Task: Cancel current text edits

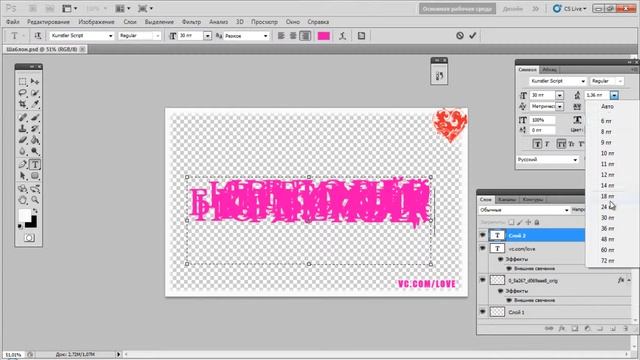Action: tap(460, 36)
